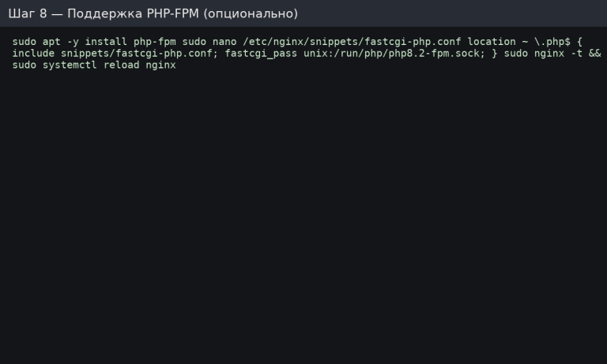The width and height of the screenshot is (607, 364).
Task: Click the "\.php$" regex pattern
Action: click(552, 41)
